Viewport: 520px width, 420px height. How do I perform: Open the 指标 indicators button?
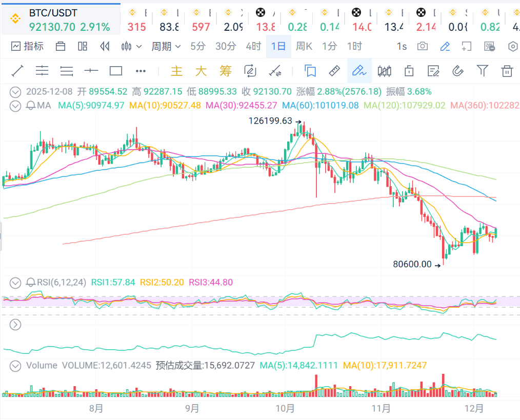pos(28,47)
